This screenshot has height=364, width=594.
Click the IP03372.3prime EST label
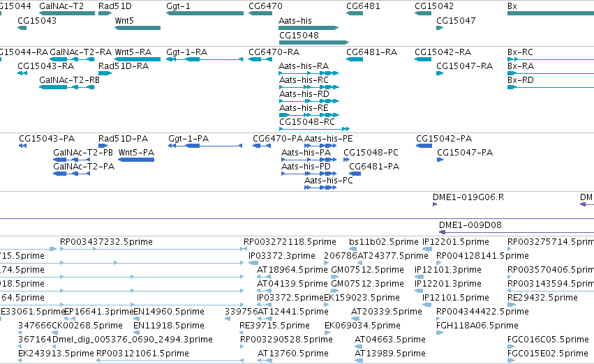(281, 256)
